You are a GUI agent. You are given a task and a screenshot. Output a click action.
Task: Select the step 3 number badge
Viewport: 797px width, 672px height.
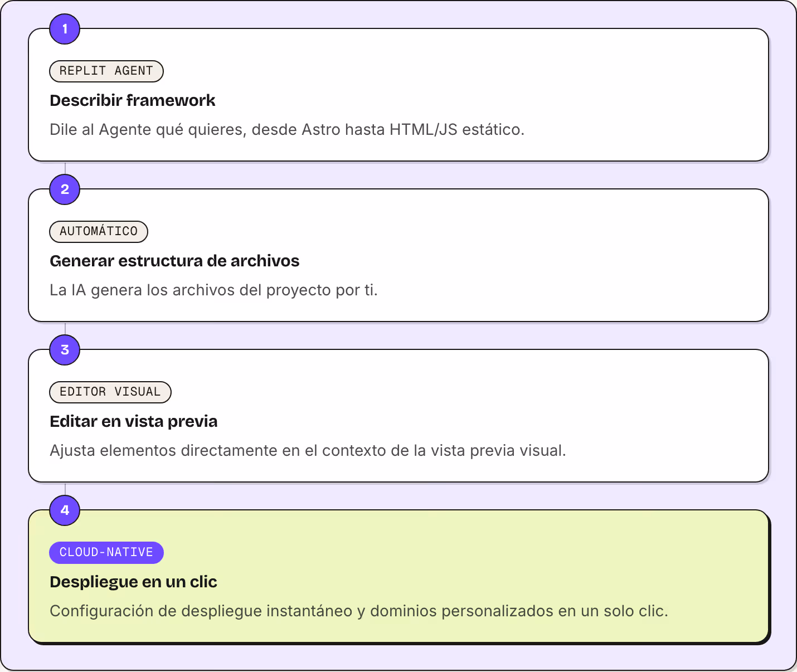65,350
